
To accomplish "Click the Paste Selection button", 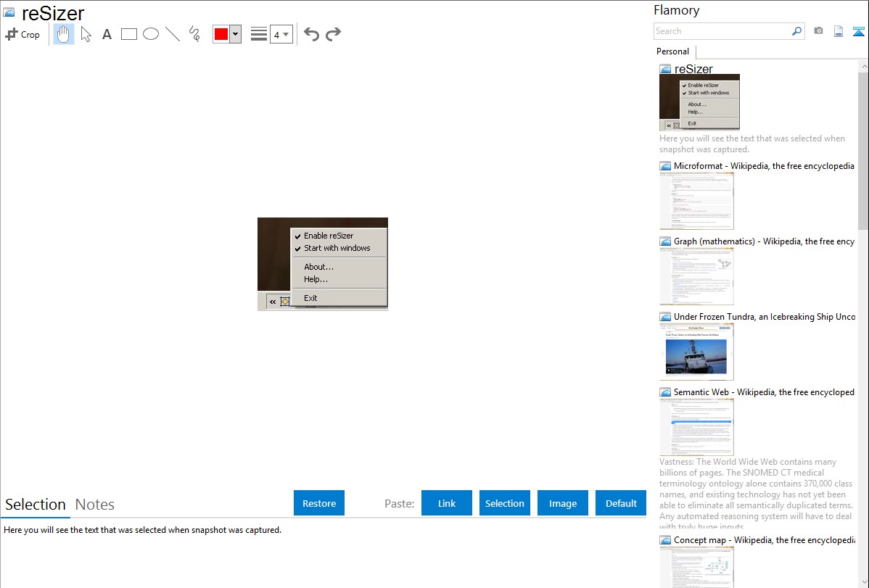I will (505, 503).
